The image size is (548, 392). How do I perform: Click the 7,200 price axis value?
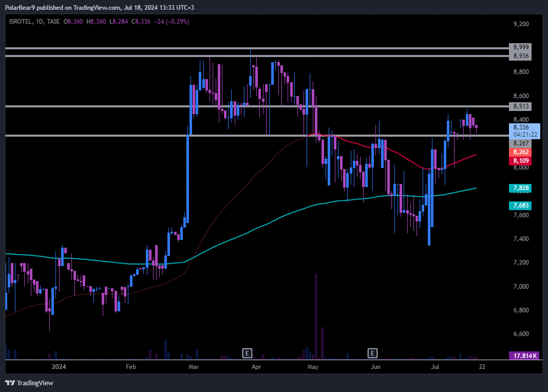521,263
